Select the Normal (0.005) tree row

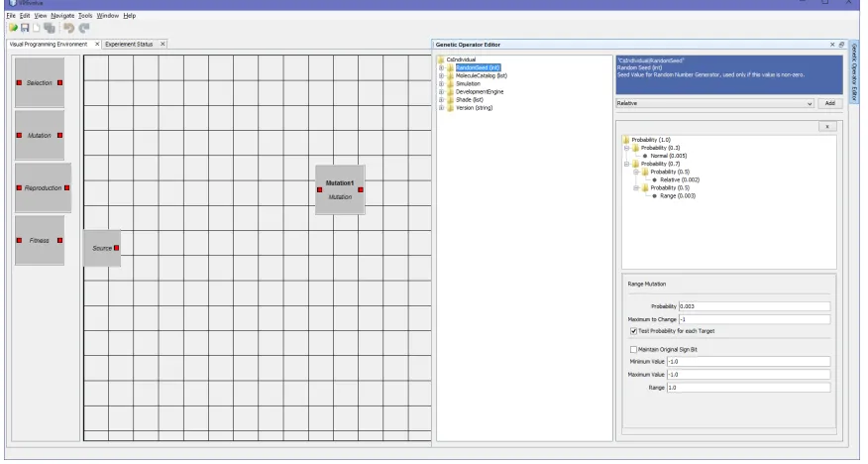click(668, 156)
